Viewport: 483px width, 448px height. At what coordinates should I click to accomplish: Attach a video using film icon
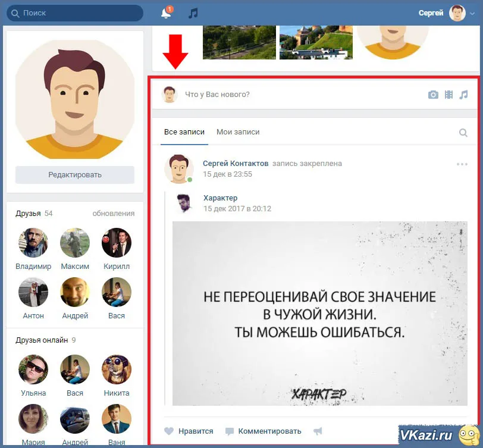(449, 95)
